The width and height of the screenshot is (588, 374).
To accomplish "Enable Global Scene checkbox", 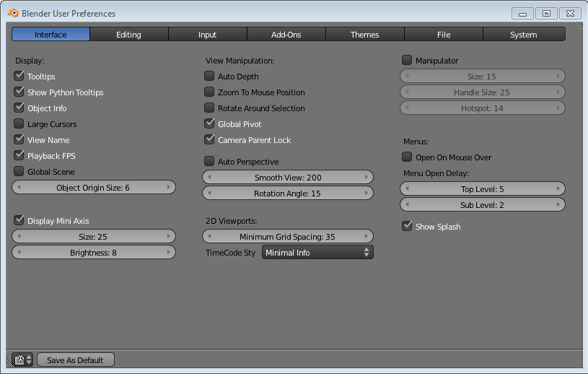I will tap(19, 171).
